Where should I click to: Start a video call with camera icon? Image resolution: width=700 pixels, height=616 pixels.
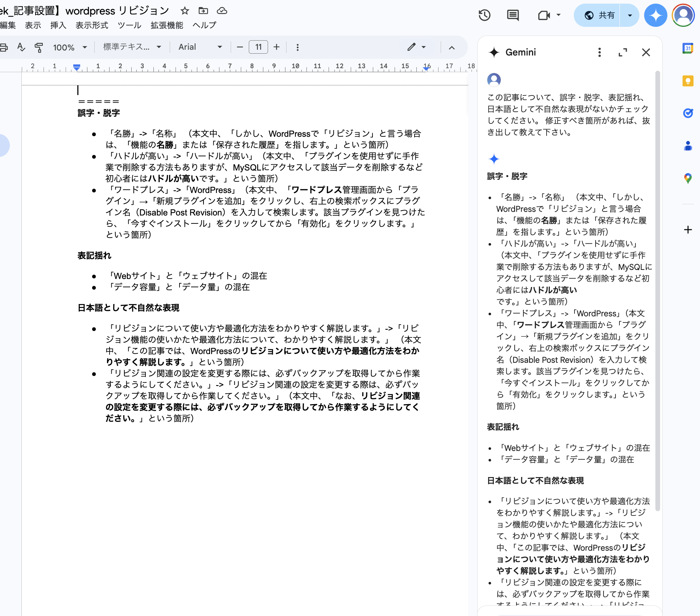tap(544, 15)
